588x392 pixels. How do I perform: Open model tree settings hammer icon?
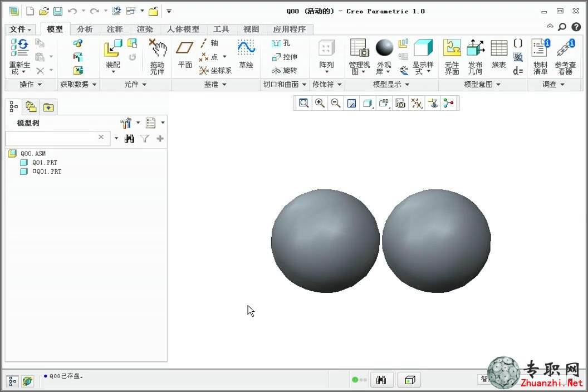click(x=126, y=122)
